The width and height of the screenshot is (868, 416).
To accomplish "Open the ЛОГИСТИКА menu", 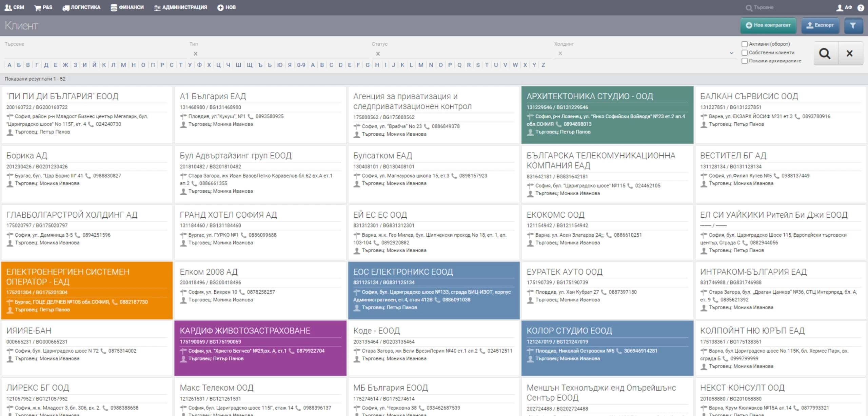I will (81, 7).
